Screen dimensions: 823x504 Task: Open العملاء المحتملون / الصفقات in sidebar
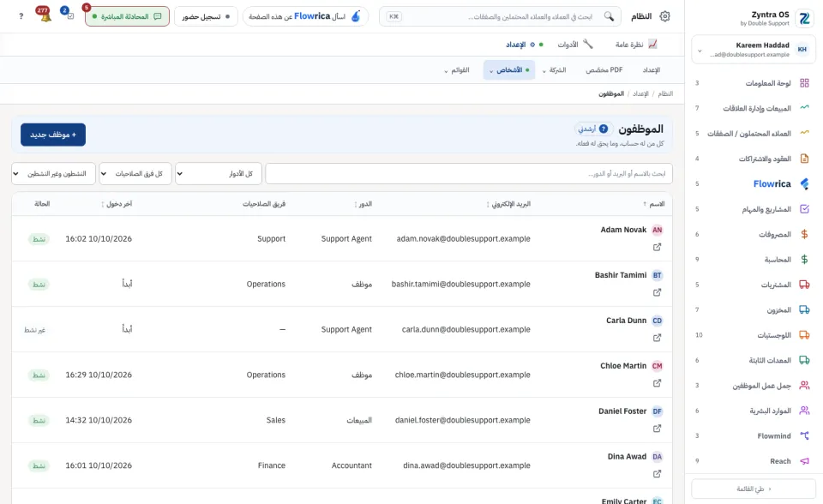754,134
